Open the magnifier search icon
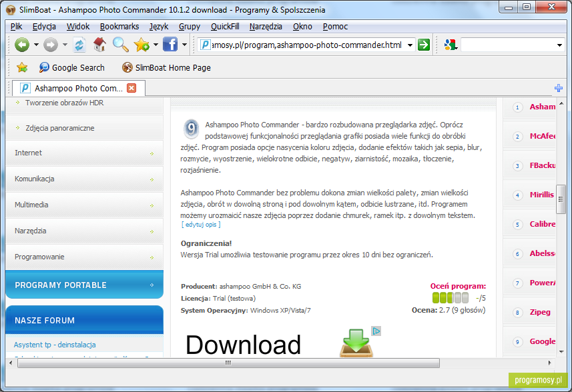 pos(120,45)
